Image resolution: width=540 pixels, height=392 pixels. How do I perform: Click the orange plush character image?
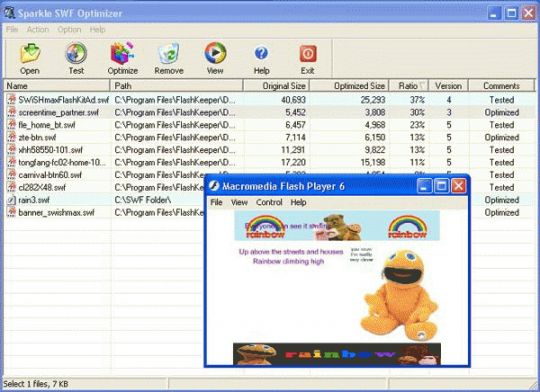point(399,295)
